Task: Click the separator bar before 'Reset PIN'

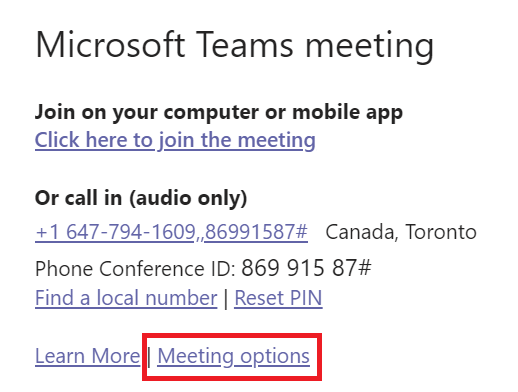Action: (x=226, y=298)
